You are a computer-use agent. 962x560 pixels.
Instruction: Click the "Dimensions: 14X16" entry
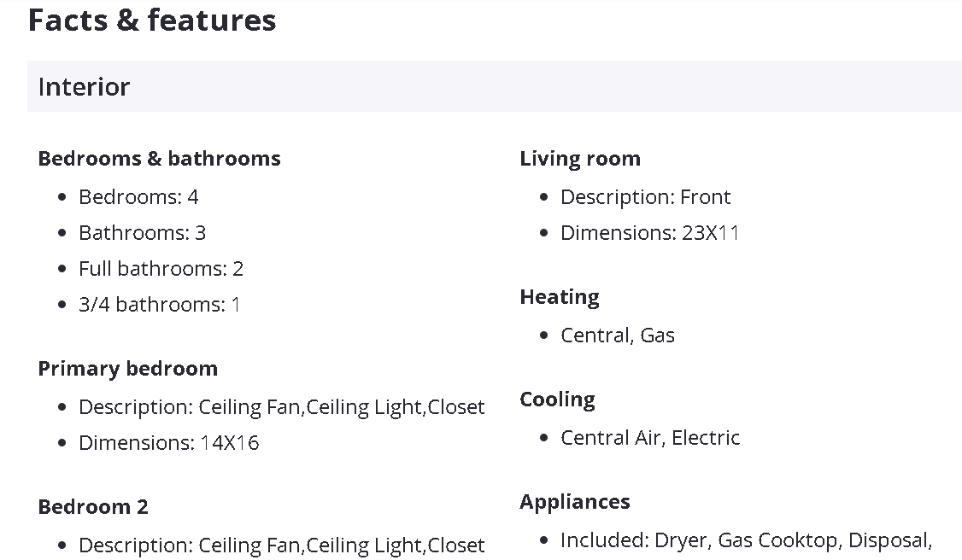pos(168,443)
